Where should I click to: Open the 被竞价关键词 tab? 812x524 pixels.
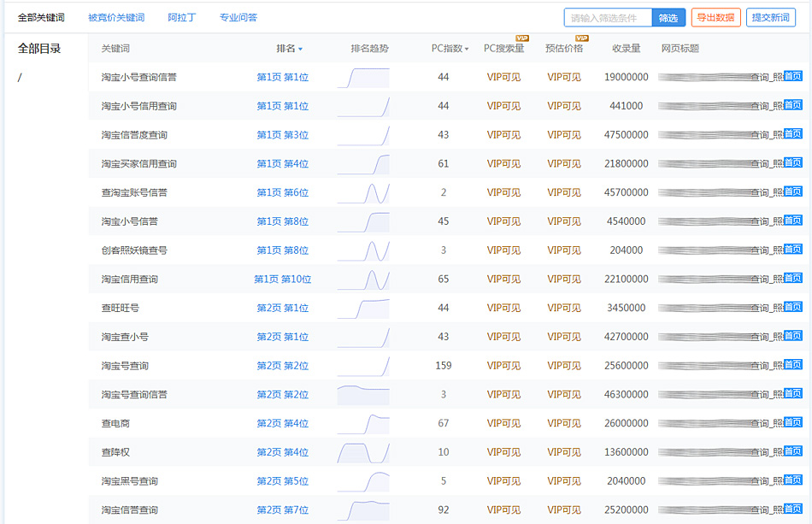coord(116,18)
